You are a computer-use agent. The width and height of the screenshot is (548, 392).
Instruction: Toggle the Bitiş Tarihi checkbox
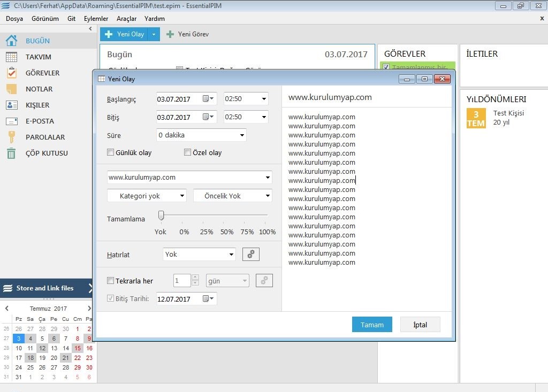[110, 298]
